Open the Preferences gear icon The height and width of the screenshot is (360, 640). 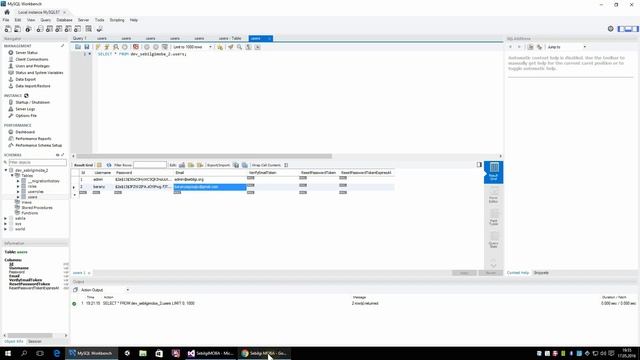coord(611,29)
